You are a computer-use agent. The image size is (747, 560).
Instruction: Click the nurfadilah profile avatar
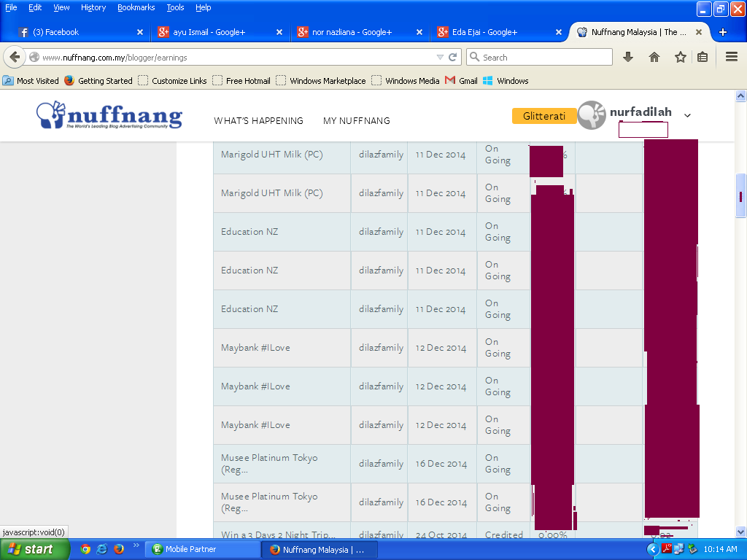click(x=592, y=115)
